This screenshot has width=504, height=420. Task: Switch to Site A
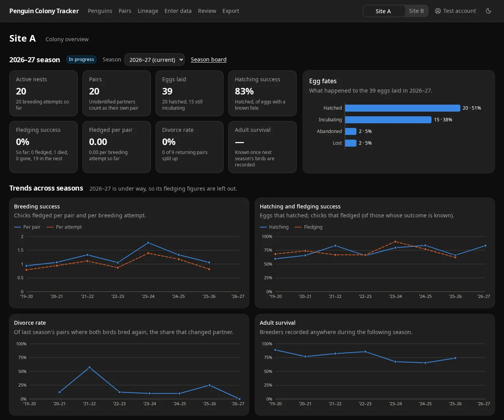(x=383, y=11)
